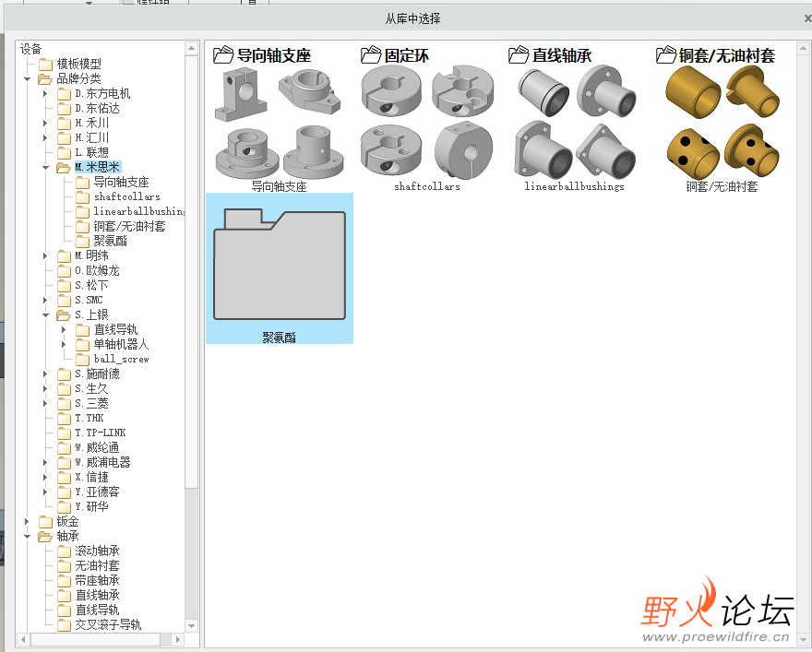Image resolution: width=812 pixels, height=652 pixels.
Task: Click the open folder icon of 品牌分类
Action: [45, 79]
